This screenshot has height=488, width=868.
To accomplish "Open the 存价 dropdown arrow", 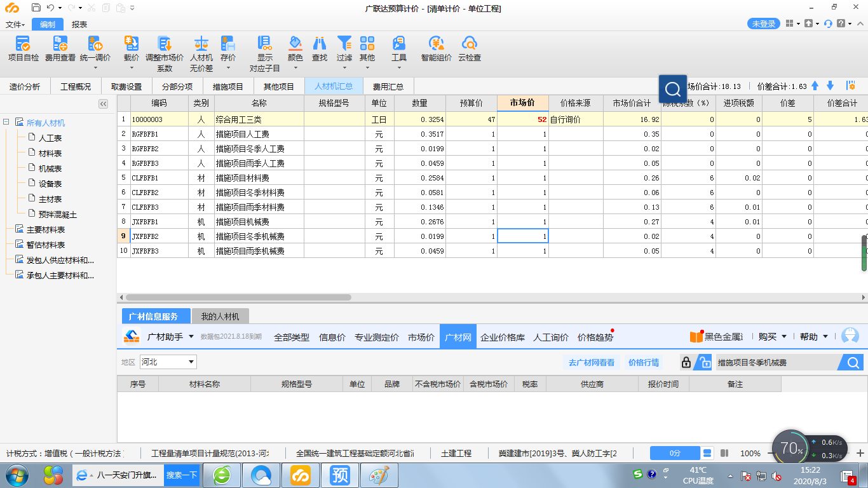I will (227, 67).
